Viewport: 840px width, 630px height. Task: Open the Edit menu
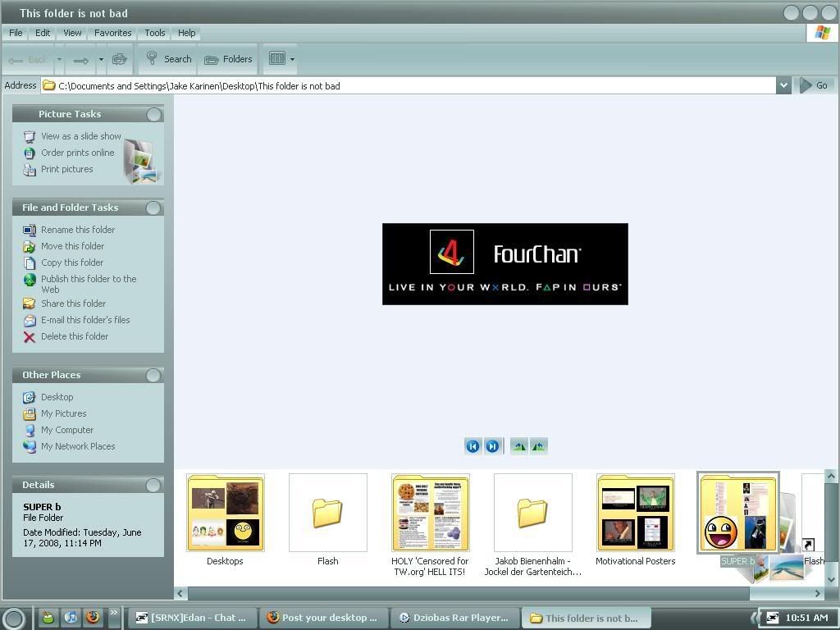click(43, 33)
